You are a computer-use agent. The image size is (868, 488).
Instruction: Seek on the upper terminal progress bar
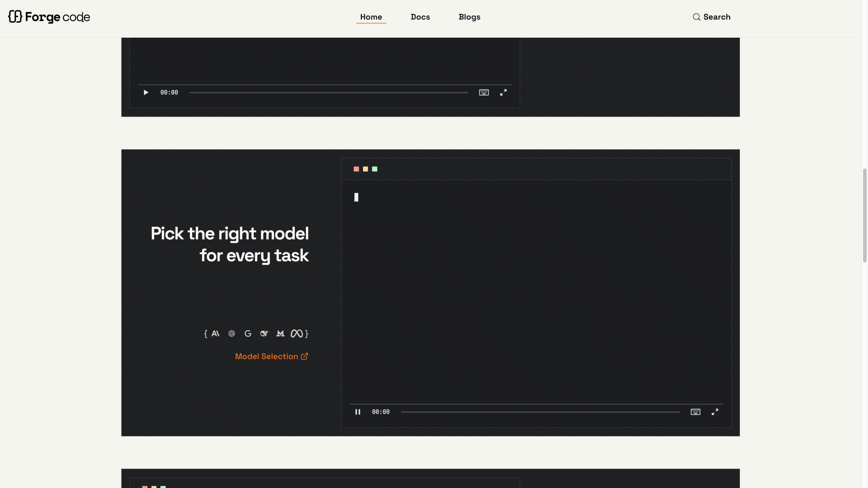(x=329, y=93)
